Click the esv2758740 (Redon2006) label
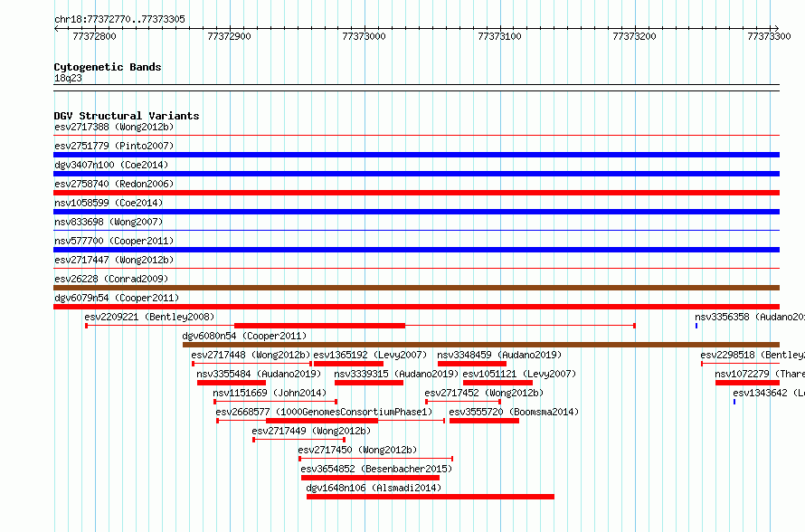This screenshot has height=532, width=805. click(114, 184)
